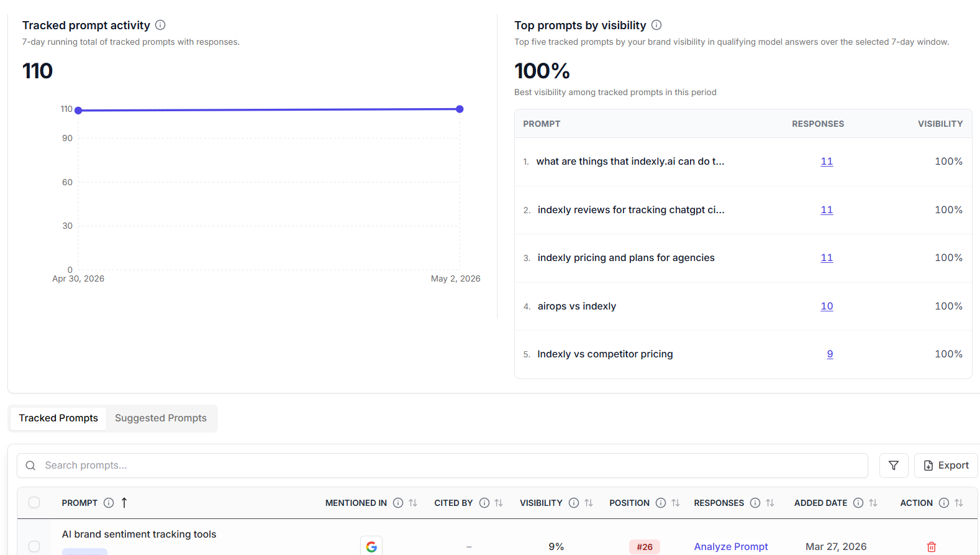Click info icon next to RESPONSES column header

[x=755, y=503]
